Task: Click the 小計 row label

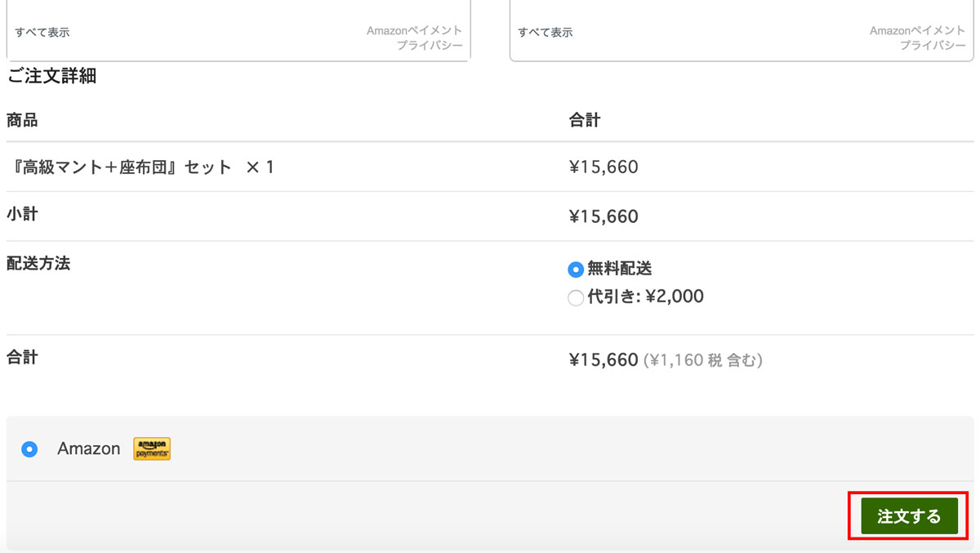Action: 22,215
